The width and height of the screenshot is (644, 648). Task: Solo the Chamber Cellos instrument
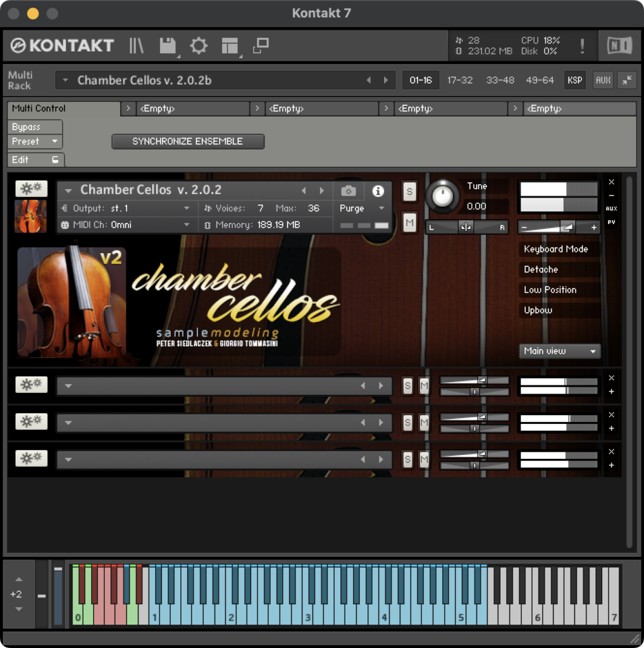click(409, 191)
